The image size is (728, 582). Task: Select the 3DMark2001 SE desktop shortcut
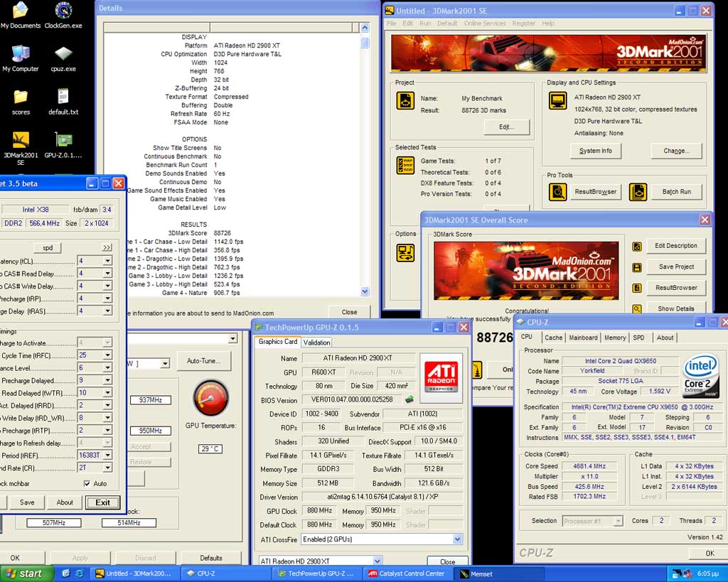pos(21,149)
